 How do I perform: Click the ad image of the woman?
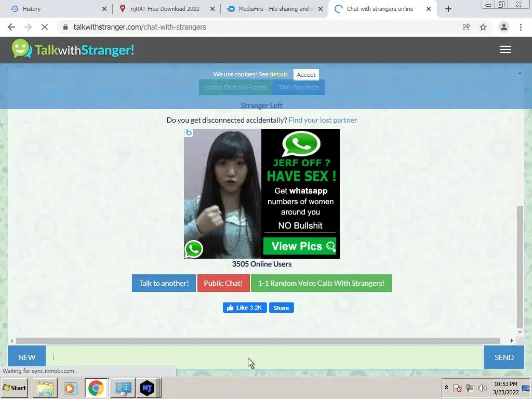pos(222,193)
